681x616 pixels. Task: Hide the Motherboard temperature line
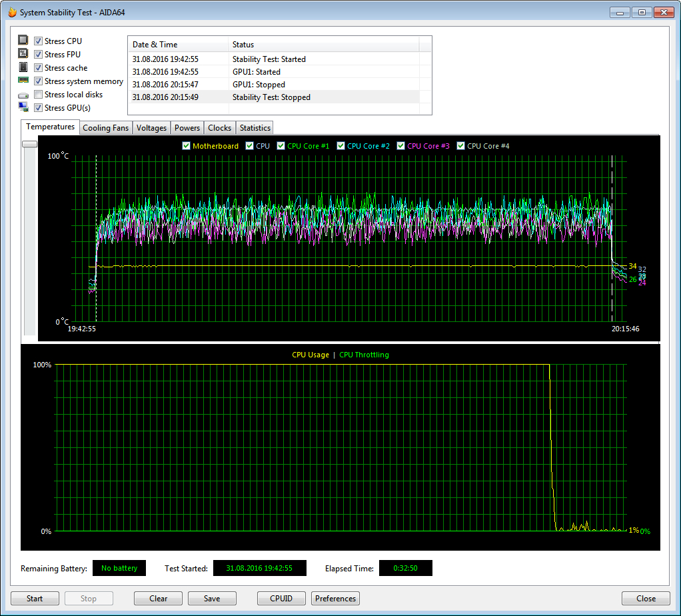[187, 146]
